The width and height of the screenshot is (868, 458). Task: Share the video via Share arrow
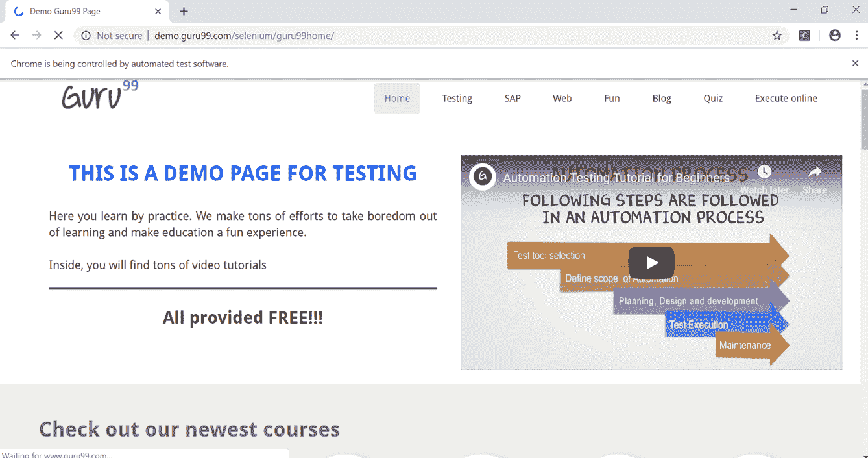(x=815, y=178)
